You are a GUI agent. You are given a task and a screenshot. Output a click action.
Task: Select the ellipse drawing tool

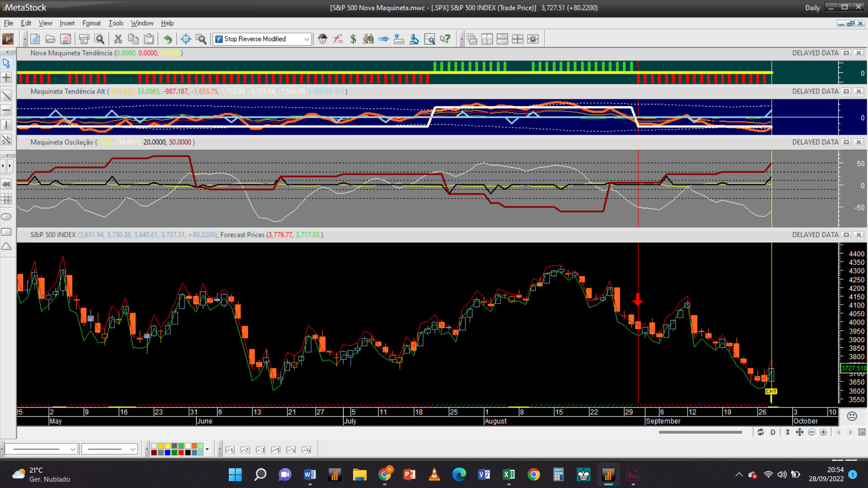[x=6, y=217]
